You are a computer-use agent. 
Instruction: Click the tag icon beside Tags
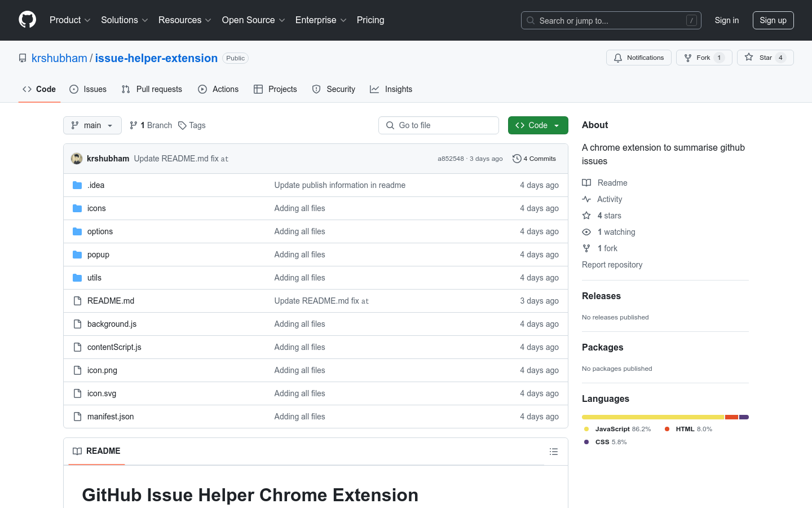[182, 125]
